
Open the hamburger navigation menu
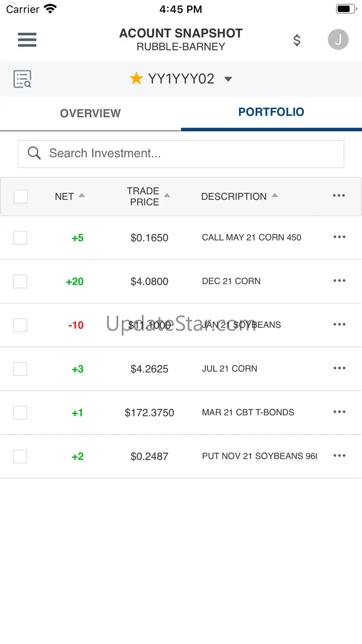pyautogui.click(x=27, y=40)
